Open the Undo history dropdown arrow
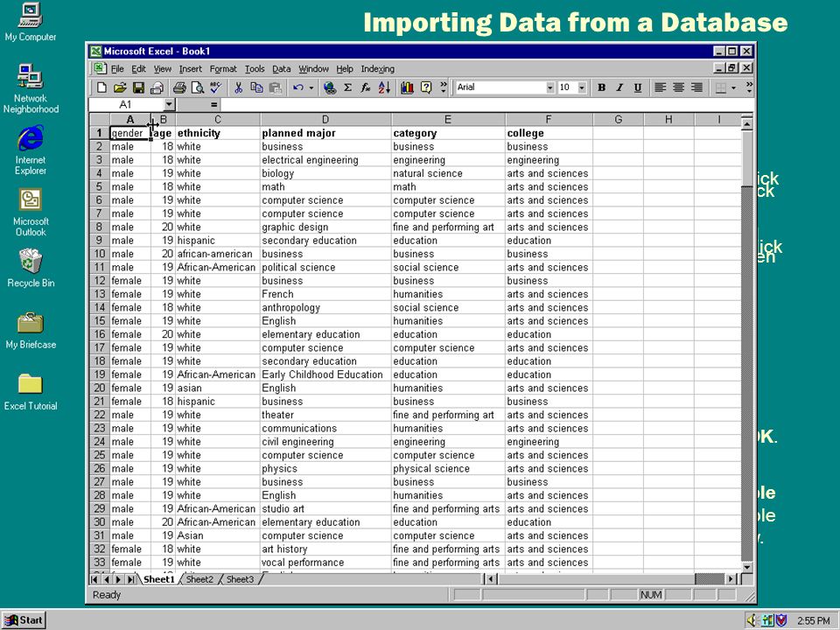The height and width of the screenshot is (630, 840). [x=311, y=87]
